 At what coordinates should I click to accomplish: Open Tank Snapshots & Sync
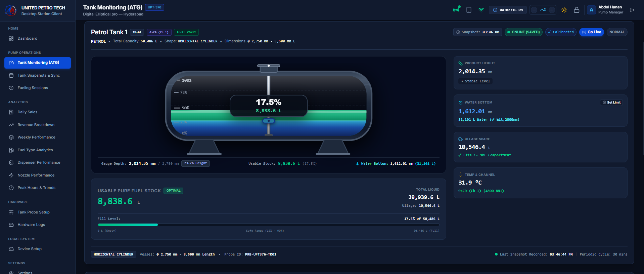pos(38,76)
